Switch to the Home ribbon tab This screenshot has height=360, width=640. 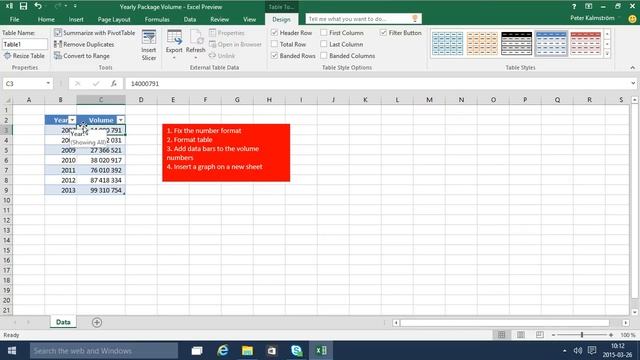46,19
